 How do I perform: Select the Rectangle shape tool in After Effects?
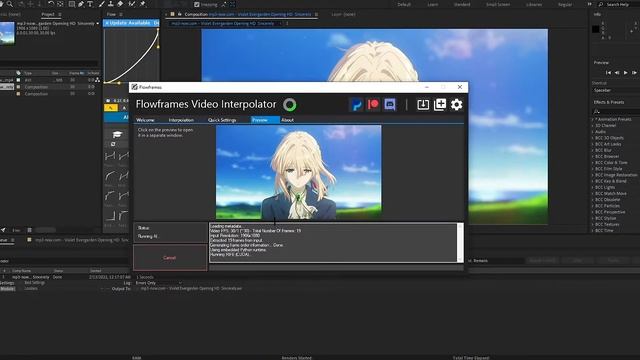pyautogui.click(x=71, y=4)
